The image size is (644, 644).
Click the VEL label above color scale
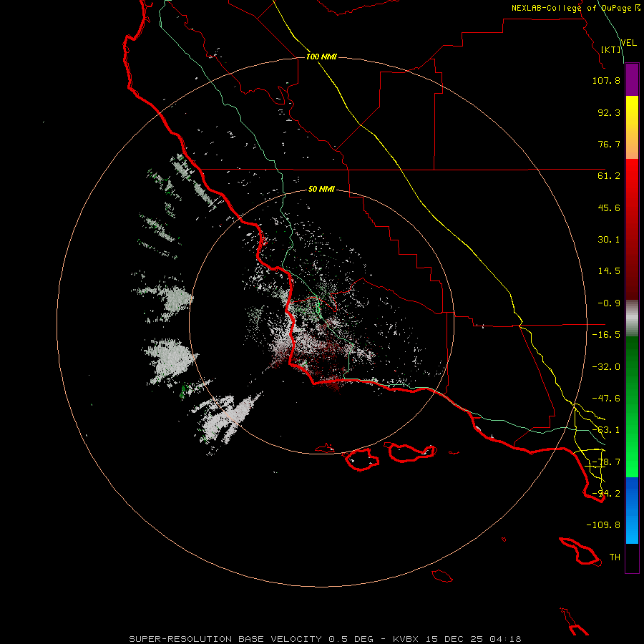point(629,43)
